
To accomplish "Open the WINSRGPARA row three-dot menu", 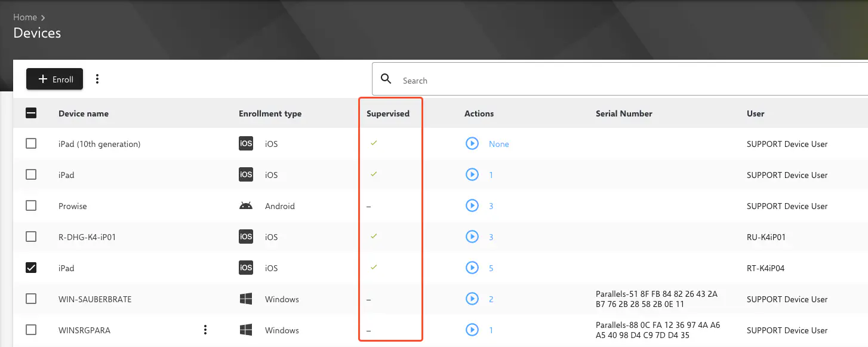I will point(205,330).
